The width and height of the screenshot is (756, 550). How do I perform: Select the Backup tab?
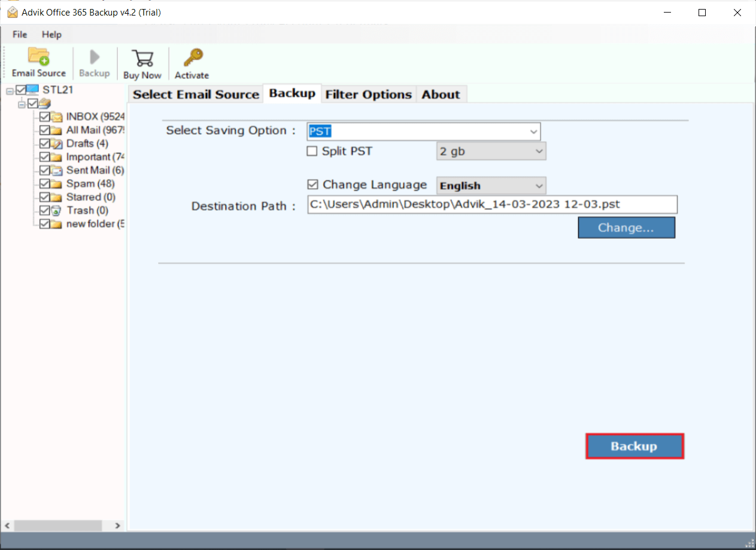292,93
